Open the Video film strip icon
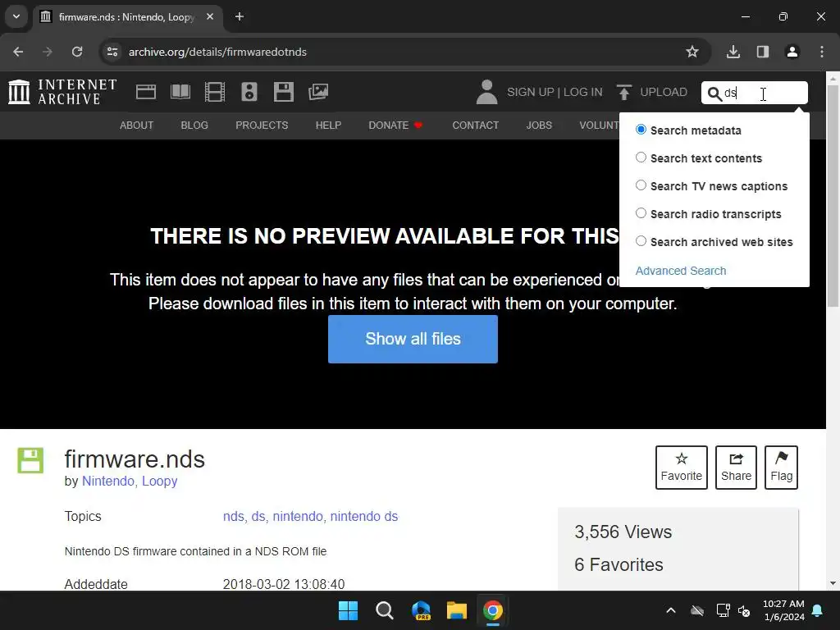The height and width of the screenshot is (630, 840). pos(215,92)
